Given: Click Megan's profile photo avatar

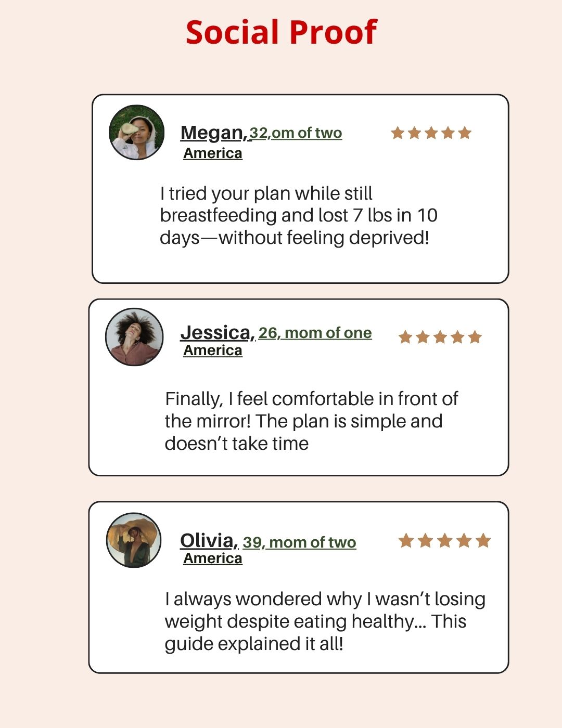Looking at the screenshot, I should (x=137, y=133).
